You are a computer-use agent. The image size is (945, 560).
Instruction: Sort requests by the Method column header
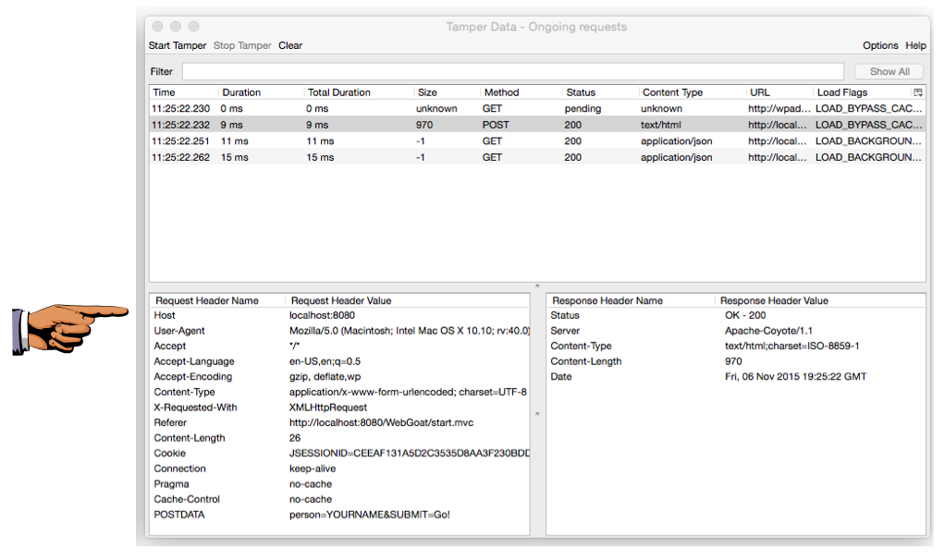[520, 92]
